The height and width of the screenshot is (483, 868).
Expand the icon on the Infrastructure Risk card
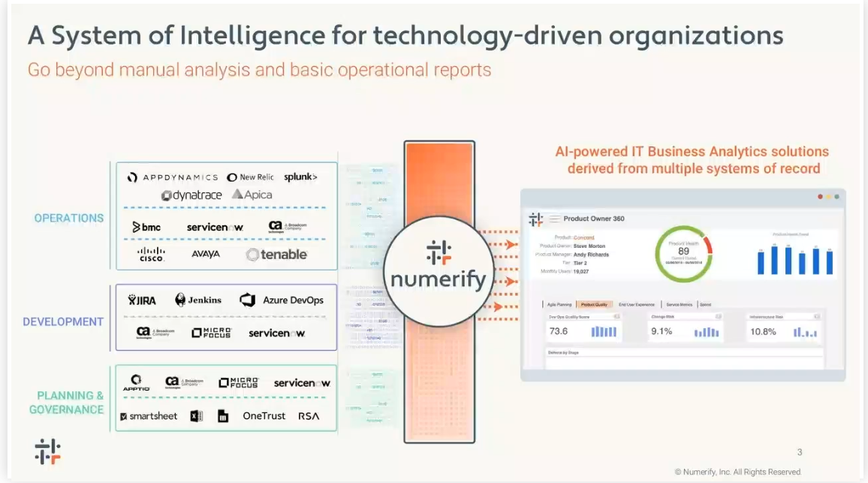click(x=816, y=317)
